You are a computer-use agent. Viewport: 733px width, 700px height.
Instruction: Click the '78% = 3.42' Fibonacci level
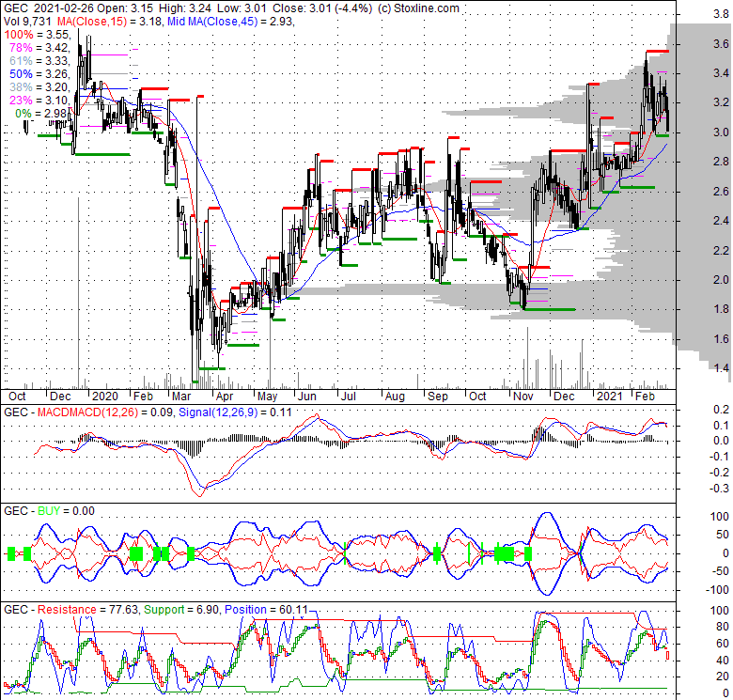[39, 48]
